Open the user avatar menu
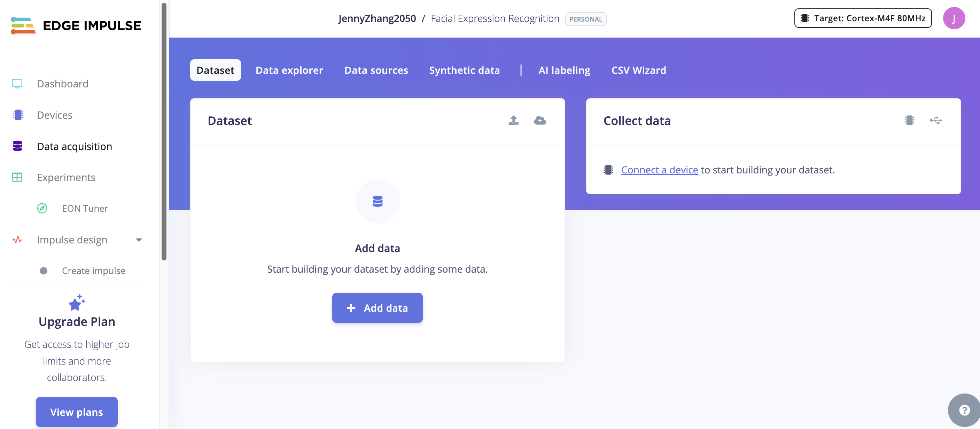Screen dimensions: 980x429 click(x=954, y=18)
